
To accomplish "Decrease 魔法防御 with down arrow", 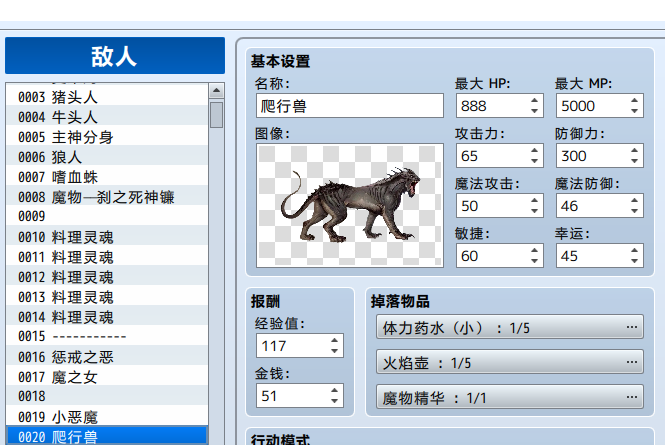I will click(x=634, y=211).
